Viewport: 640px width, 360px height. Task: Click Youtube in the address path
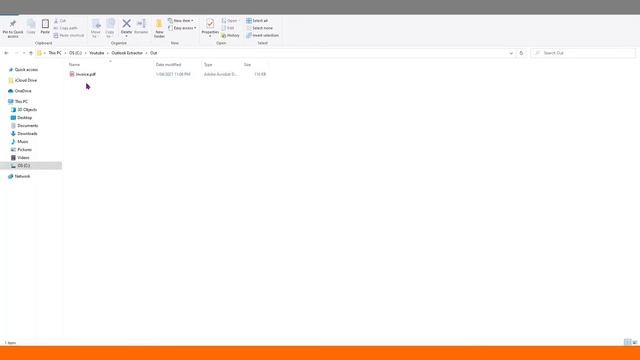point(97,53)
